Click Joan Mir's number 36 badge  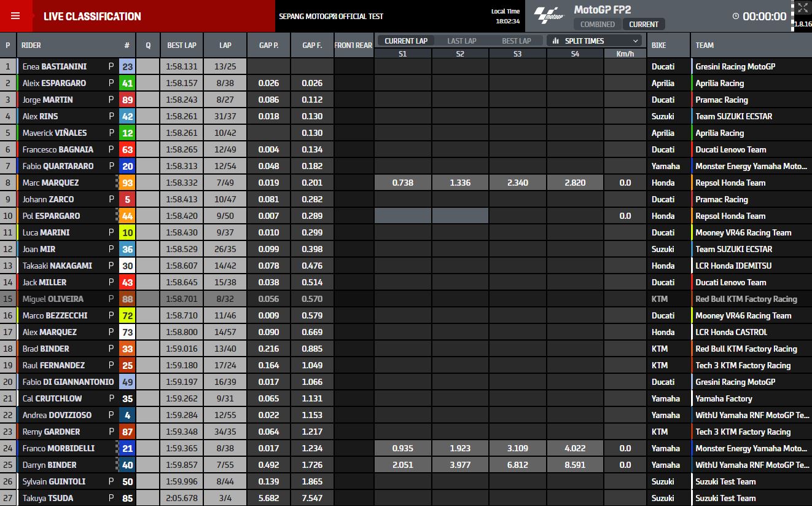click(127, 249)
